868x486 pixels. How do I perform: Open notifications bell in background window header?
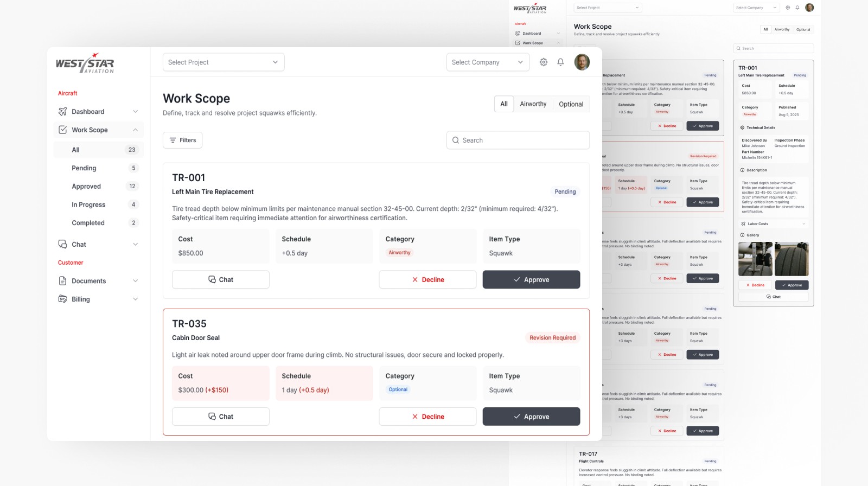pyautogui.click(x=797, y=8)
